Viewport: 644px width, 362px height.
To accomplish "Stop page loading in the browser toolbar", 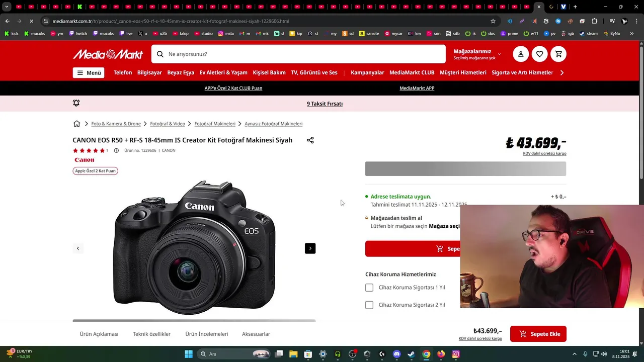I will (x=31, y=21).
